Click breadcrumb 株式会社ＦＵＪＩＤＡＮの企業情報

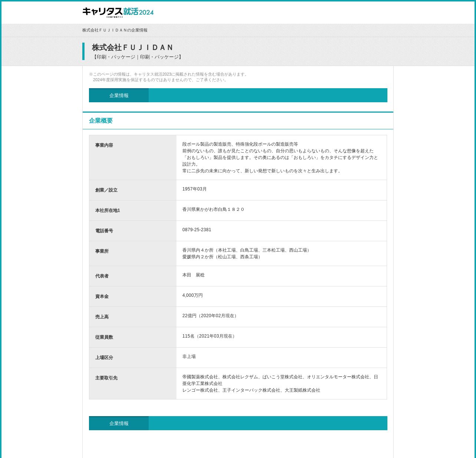115,30
